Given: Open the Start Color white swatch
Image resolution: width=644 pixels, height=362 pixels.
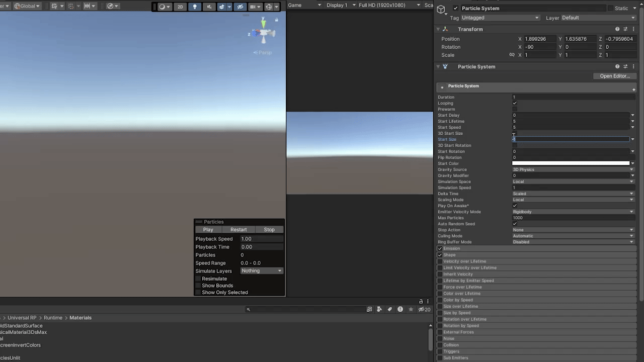Looking at the screenshot, I should [x=571, y=163].
